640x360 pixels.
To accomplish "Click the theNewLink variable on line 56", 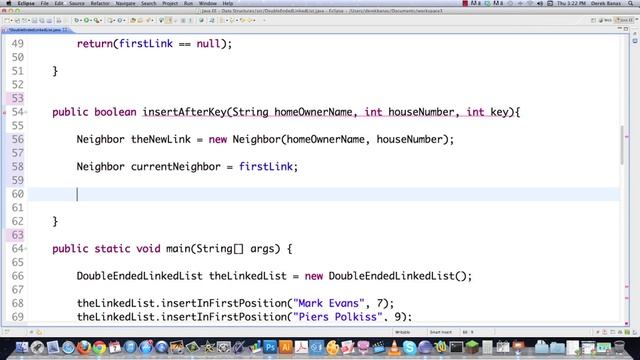I will tap(161, 139).
